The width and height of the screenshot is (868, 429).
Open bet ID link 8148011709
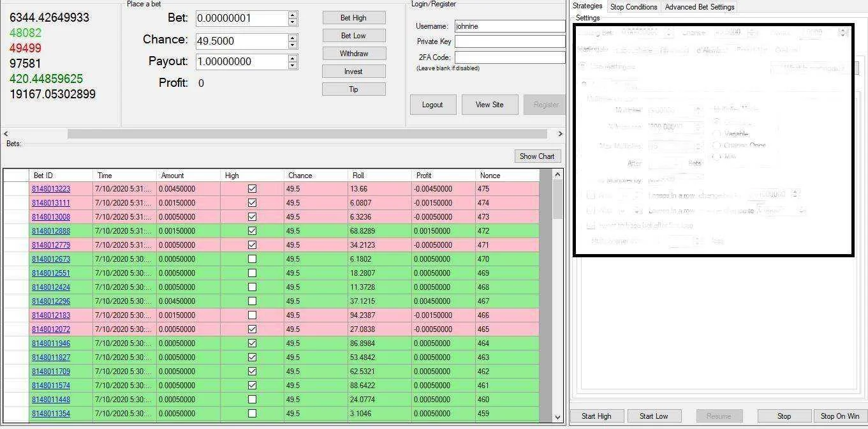pos(51,372)
